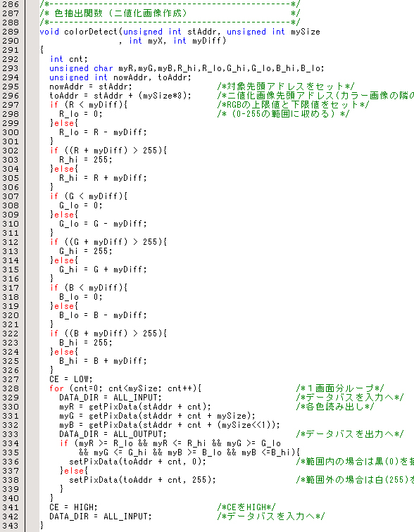Place the cursor on the colorDetect function name
Screen dimensions: 414x532
(x=91, y=32)
